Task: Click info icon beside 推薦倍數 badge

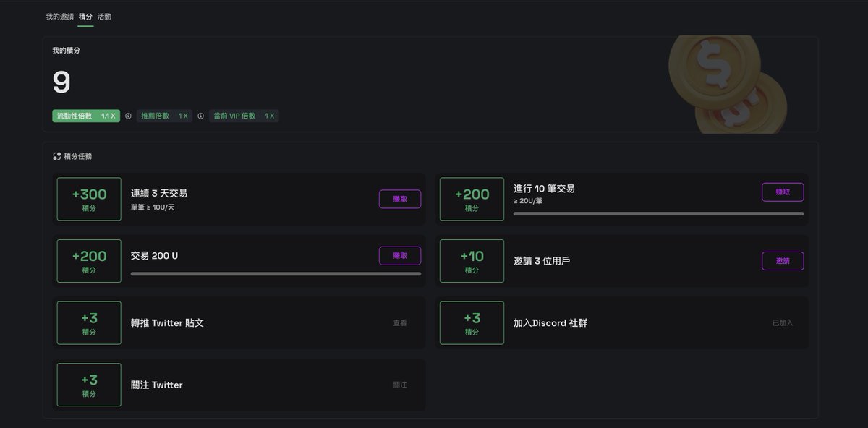Action: point(200,116)
